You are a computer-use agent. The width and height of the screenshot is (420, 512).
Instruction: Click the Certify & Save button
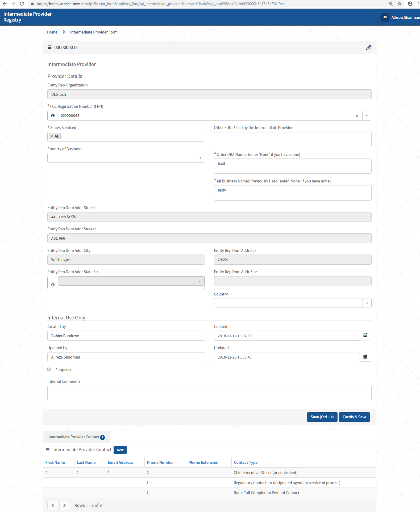coord(354,417)
